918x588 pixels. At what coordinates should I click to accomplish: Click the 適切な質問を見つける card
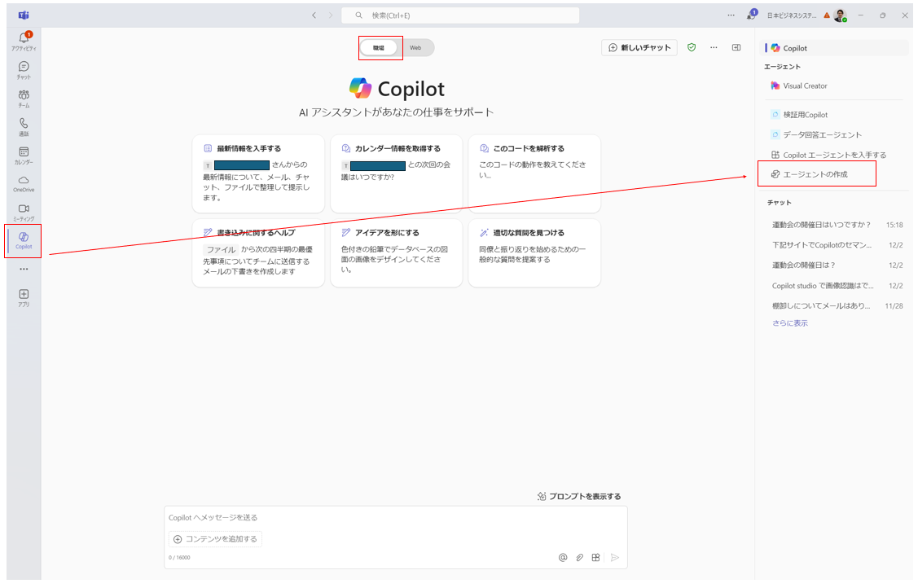534,252
